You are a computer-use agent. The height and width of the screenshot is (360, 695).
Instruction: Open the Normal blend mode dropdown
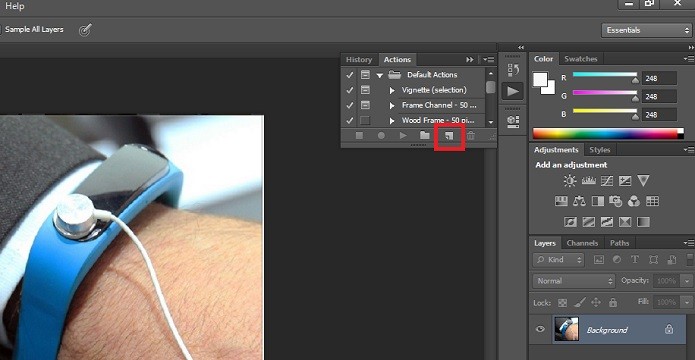tap(574, 281)
